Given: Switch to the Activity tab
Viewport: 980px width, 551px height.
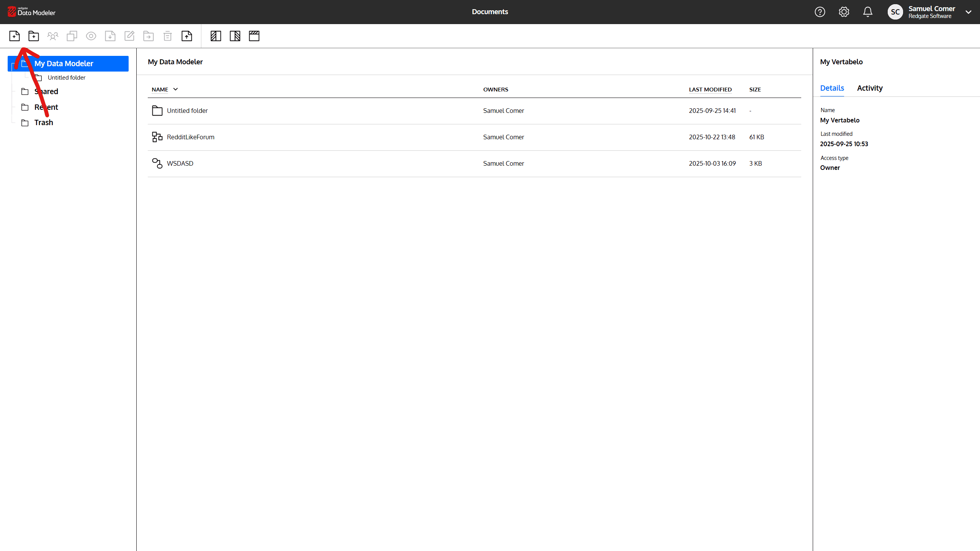Looking at the screenshot, I should (869, 88).
